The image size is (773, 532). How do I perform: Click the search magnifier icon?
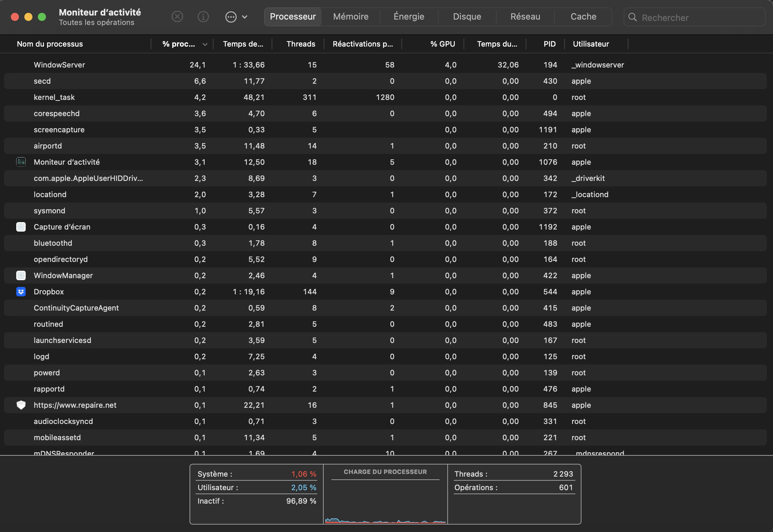click(x=632, y=17)
